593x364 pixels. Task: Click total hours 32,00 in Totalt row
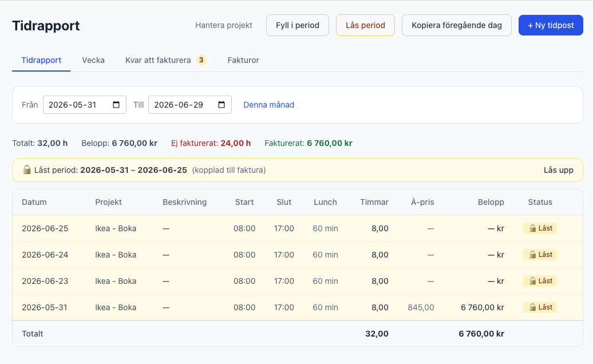[377, 334]
